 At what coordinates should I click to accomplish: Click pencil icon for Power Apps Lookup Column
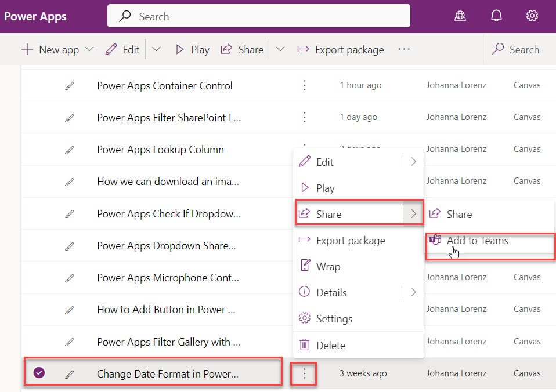(x=70, y=150)
